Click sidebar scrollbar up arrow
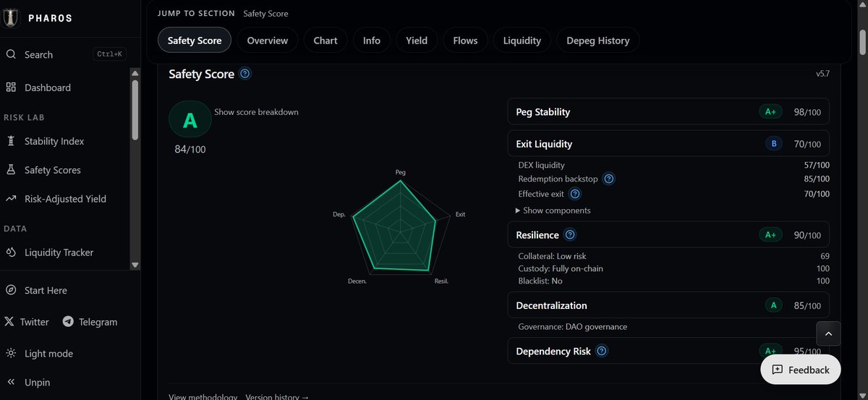Image resolution: width=868 pixels, height=400 pixels. [x=135, y=72]
